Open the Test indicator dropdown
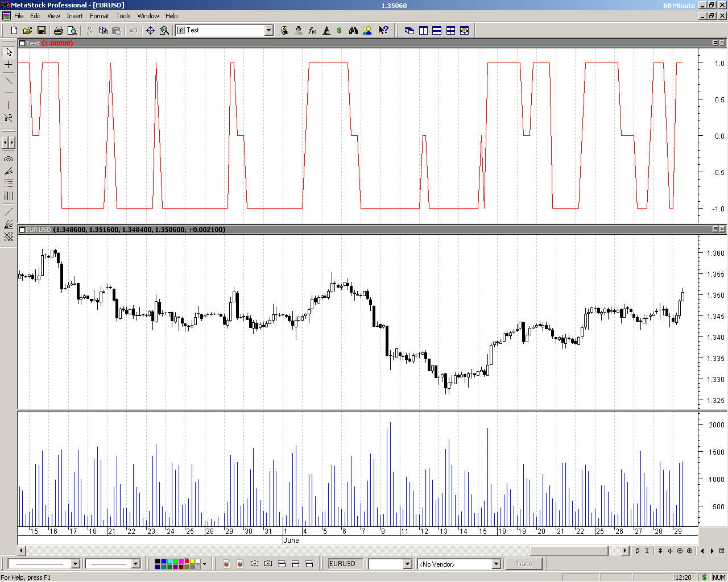 269,31
